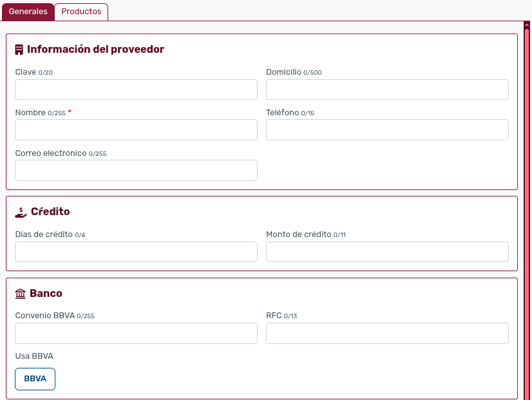Click the bank building icon beside Banco

click(x=21, y=294)
